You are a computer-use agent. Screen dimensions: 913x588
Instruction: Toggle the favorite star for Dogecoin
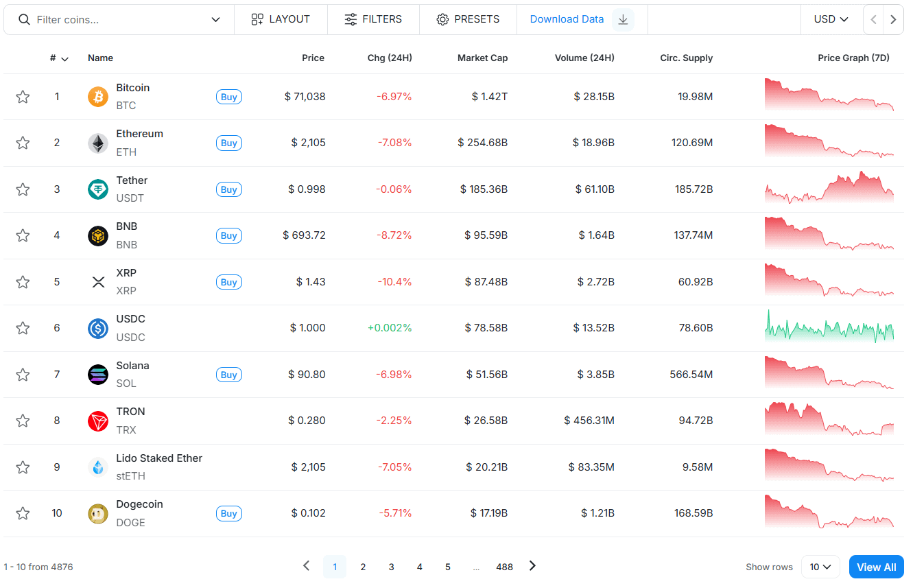[23, 513]
